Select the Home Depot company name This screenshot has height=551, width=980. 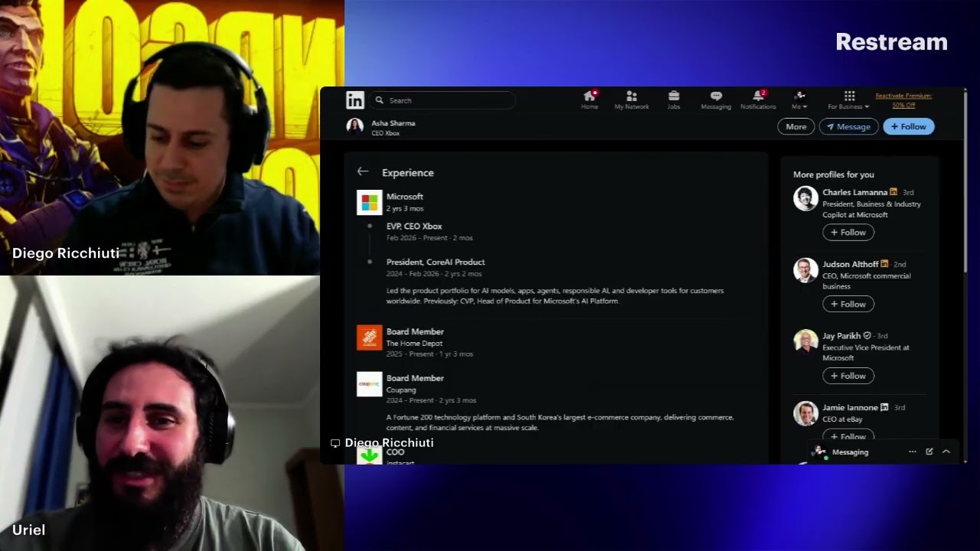tap(414, 344)
